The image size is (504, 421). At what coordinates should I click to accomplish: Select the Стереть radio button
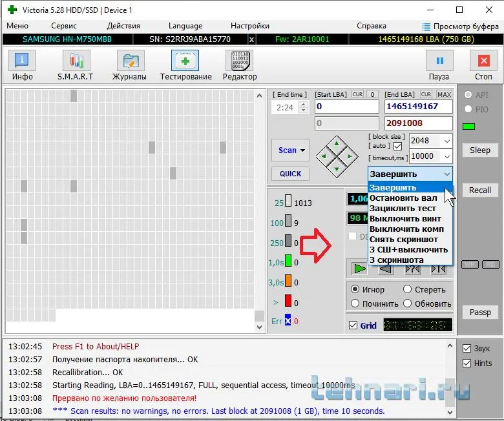[407, 289]
